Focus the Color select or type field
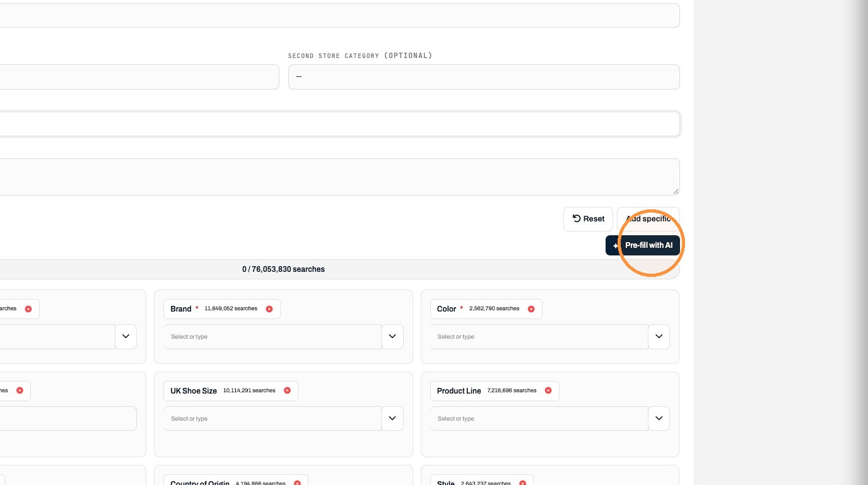The height and width of the screenshot is (485, 868). (x=539, y=337)
